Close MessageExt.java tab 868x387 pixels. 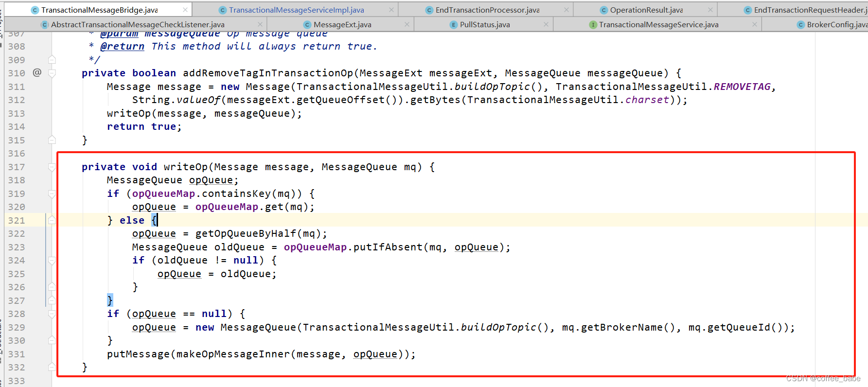pos(407,24)
